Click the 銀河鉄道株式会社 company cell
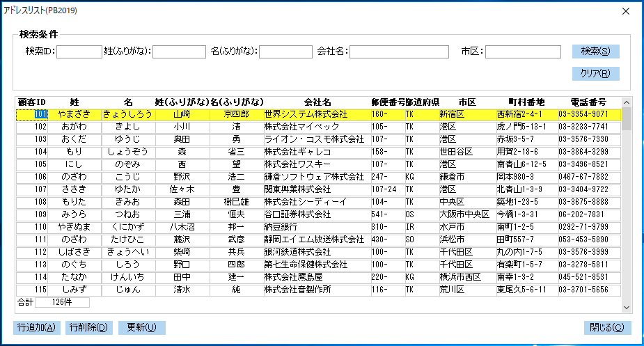644x346 pixels. (317, 252)
